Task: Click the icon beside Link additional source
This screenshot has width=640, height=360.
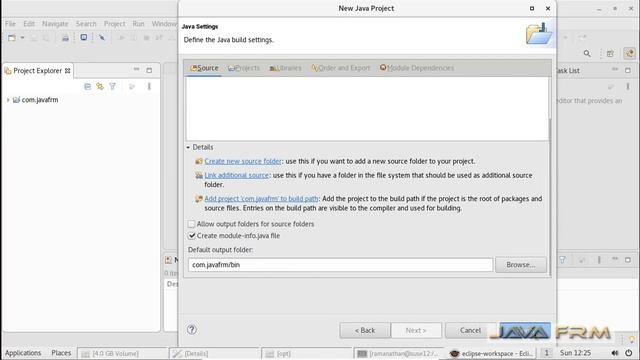Action: (199, 175)
